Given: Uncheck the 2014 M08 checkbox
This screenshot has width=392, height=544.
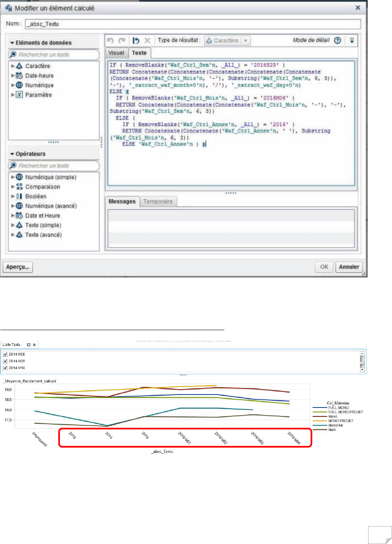Looking at the screenshot, I should pyautogui.click(x=6, y=354).
